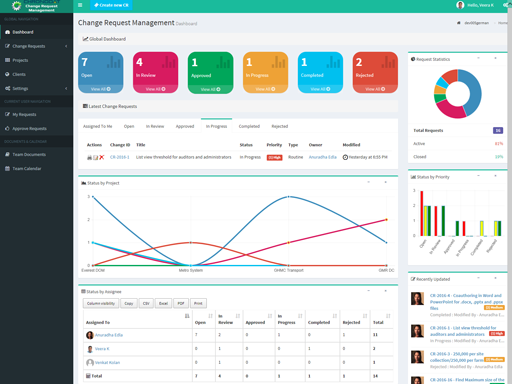This screenshot has height=384, width=512.
Task: Expand the Settings sidebar menu
Action: [36, 88]
